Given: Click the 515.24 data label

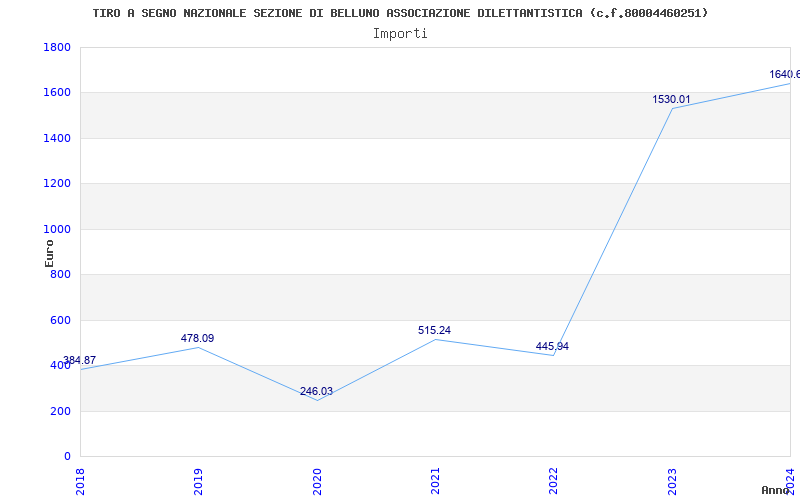Looking at the screenshot, I should click(x=434, y=330).
